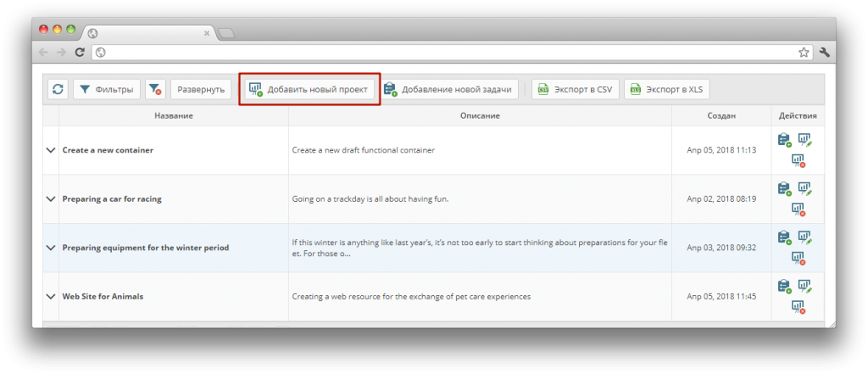Edit the Create a new container project
This screenshot has width=868, height=374.
804,140
